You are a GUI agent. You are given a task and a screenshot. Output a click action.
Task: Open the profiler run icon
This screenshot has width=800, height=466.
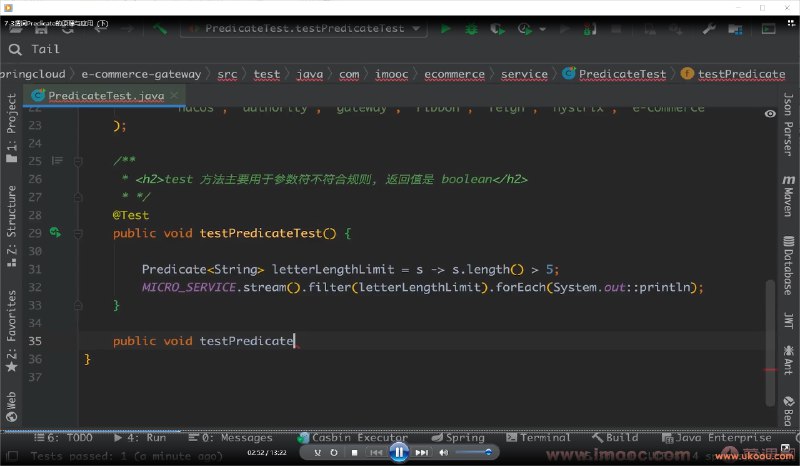point(524,29)
